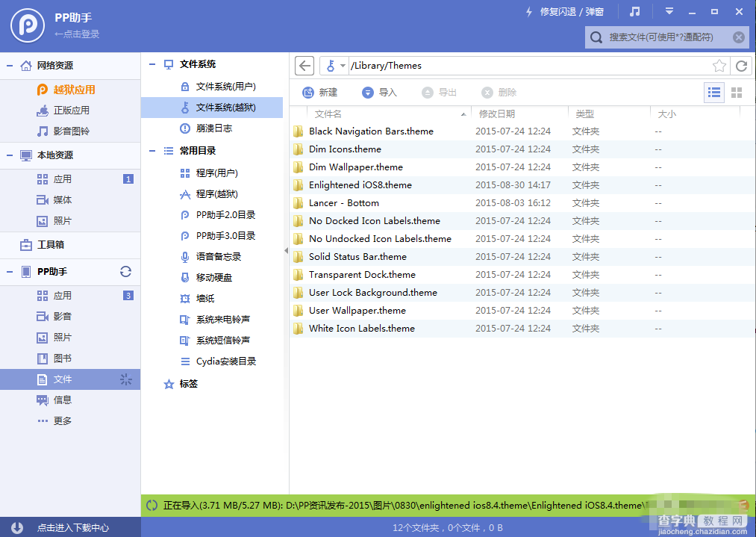The image size is (756, 537).
Task: Open 影音图铃 in sidebar
Action: coord(70,131)
